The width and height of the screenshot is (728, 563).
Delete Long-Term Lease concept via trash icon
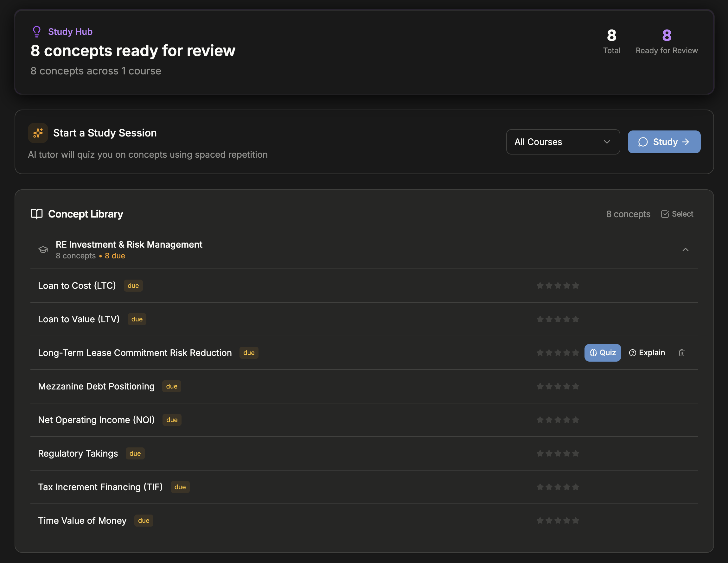pyautogui.click(x=682, y=353)
